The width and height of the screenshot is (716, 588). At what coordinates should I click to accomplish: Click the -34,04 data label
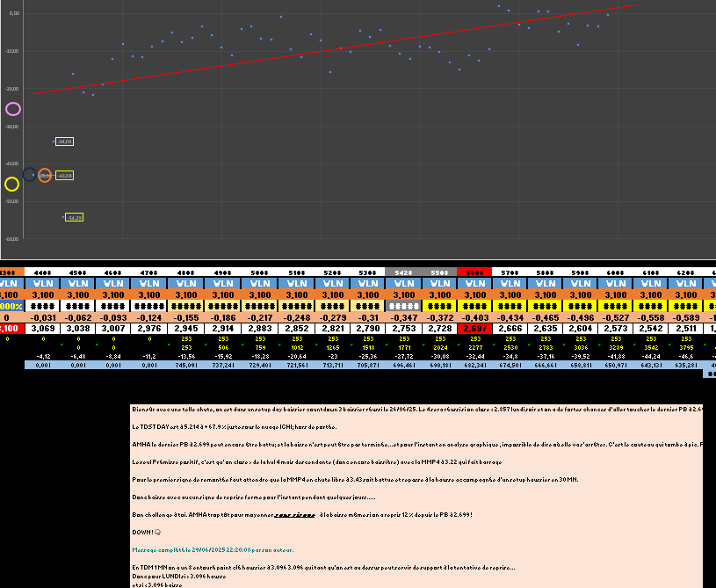point(64,142)
